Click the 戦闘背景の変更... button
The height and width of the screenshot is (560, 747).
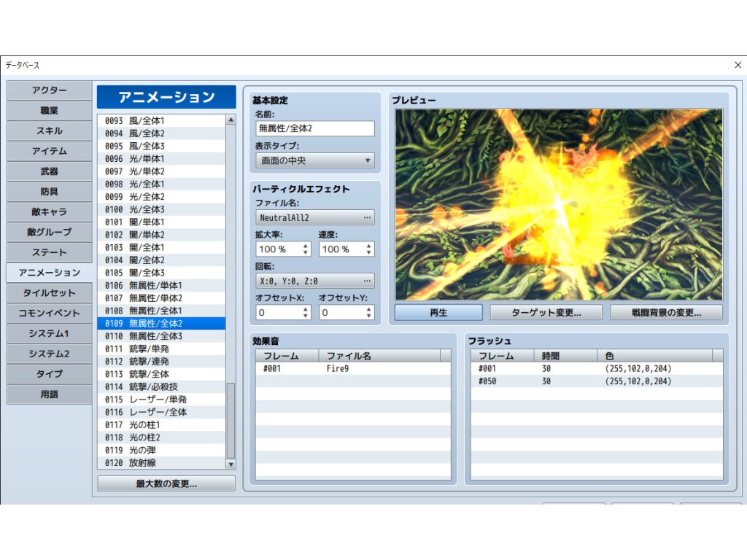click(666, 313)
